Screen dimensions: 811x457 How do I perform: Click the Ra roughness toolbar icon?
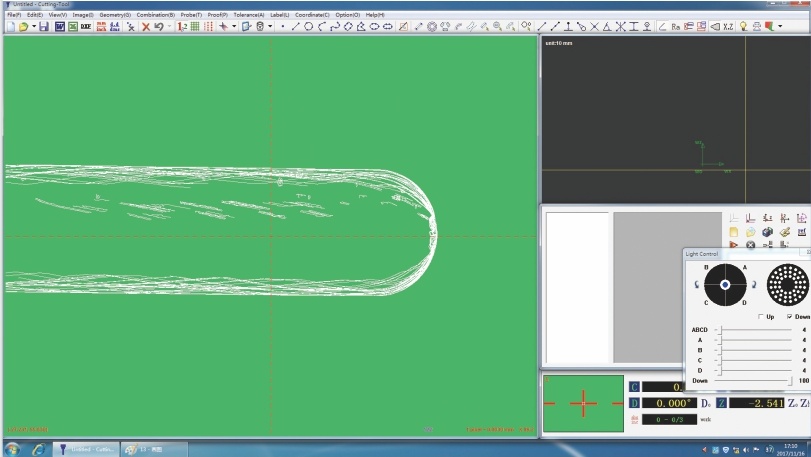pos(676,26)
